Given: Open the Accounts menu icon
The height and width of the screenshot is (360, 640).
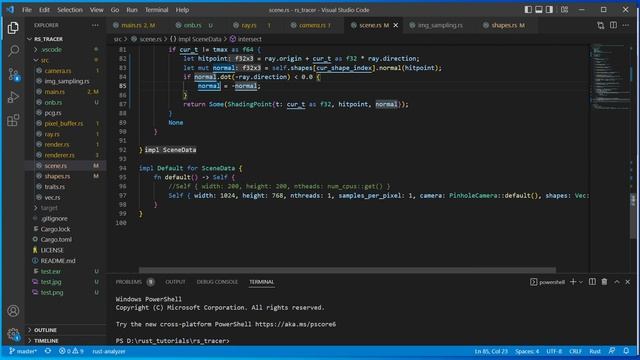Looking at the screenshot, I should pos(13,311).
